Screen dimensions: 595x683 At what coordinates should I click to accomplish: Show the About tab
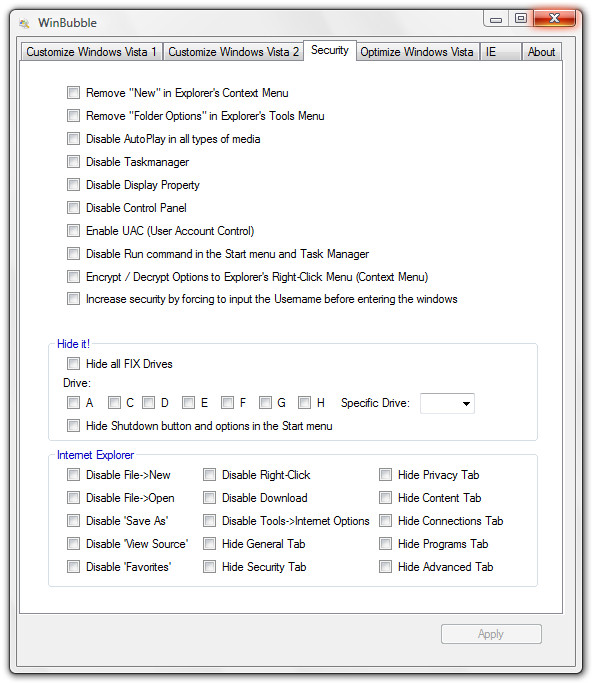click(x=541, y=52)
